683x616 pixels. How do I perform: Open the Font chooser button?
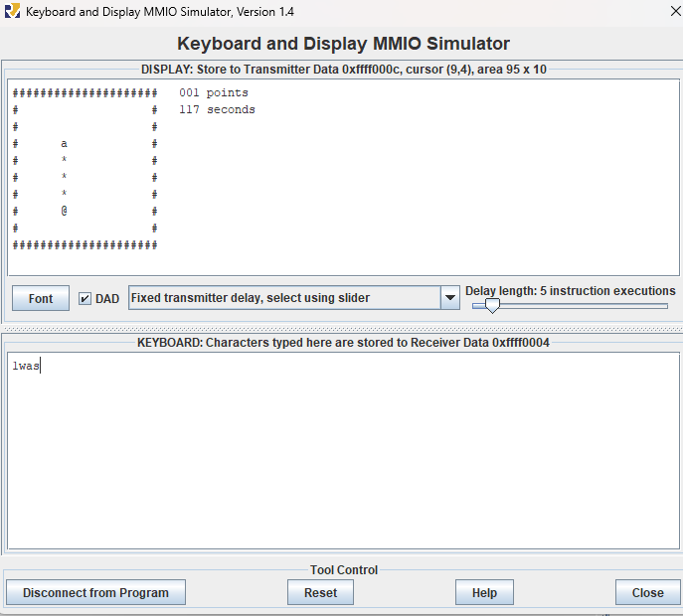point(41,298)
